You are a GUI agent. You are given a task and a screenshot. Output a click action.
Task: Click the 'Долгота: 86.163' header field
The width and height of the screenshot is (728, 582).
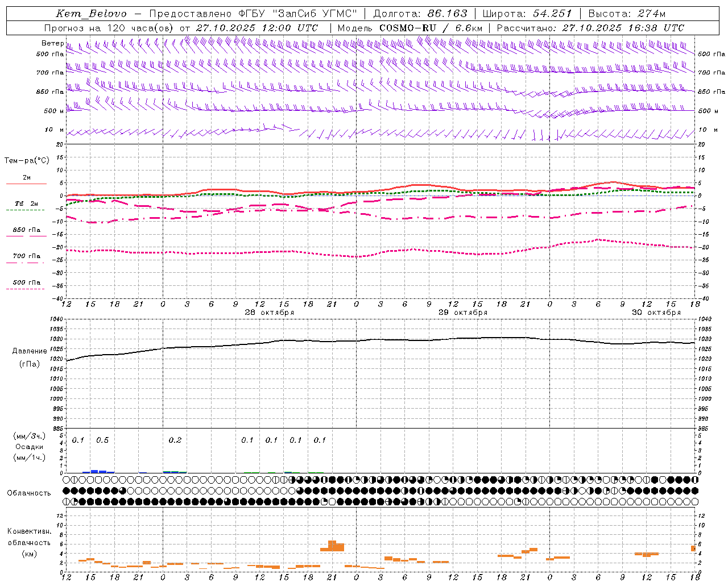coord(420,14)
